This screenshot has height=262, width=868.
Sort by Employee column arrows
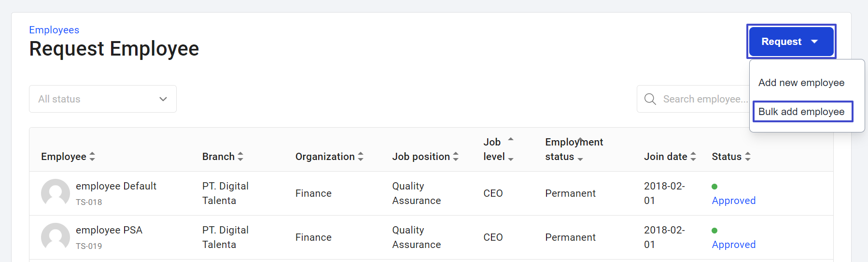point(92,157)
